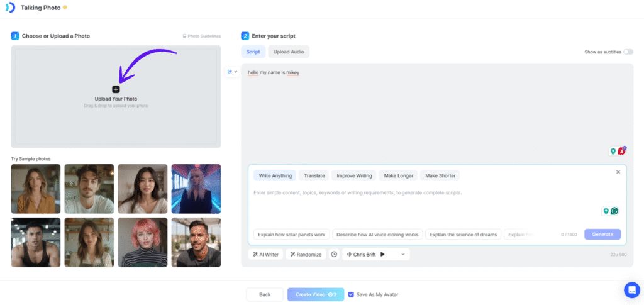This screenshot has width=644, height=305.
Task: Click the 'Try Sample photos' label
Action: [x=31, y=159]
